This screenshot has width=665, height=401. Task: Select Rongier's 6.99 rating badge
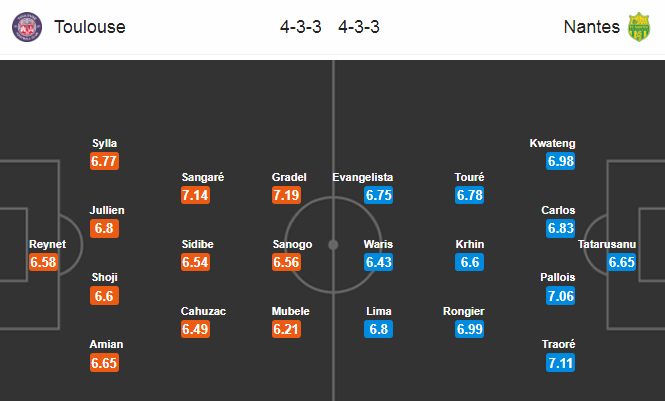pyautogui.click(x=469, y=329)
